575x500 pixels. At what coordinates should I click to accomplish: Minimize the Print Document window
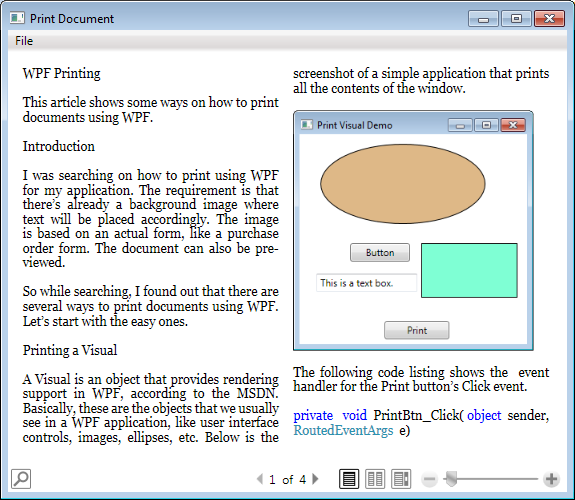(x=483, y=19)
